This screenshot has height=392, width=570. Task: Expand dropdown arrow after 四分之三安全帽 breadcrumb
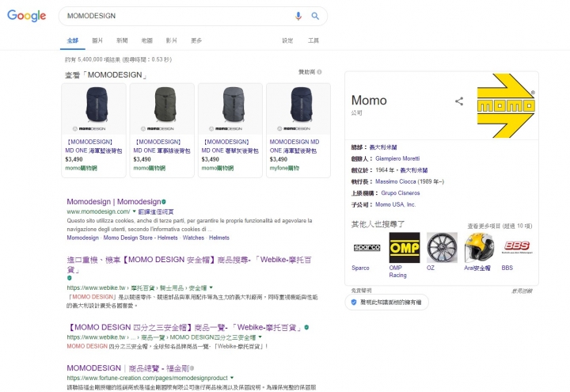pyautogui.click(x=260, y=337)
